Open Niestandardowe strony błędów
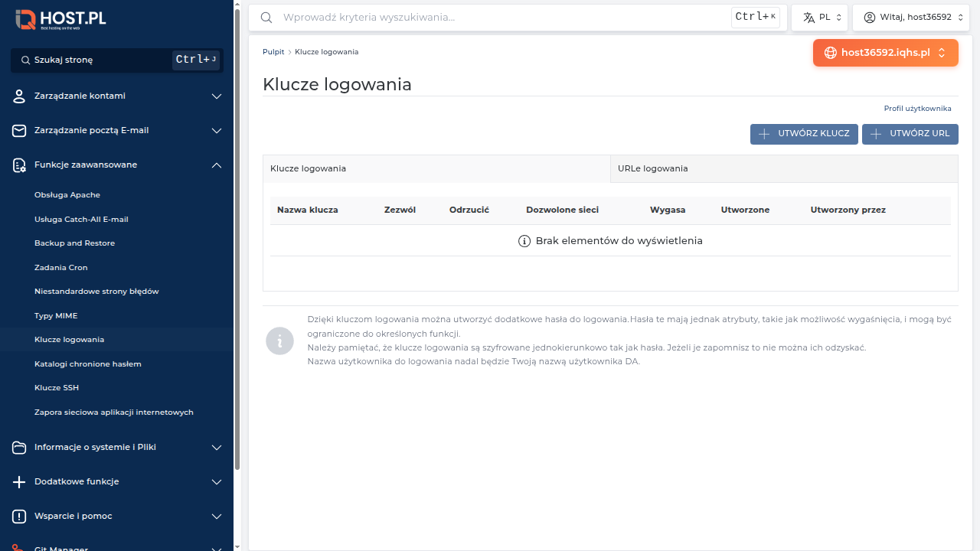The width and height of the screenshot is (980, 551). [x=96, y=292]
